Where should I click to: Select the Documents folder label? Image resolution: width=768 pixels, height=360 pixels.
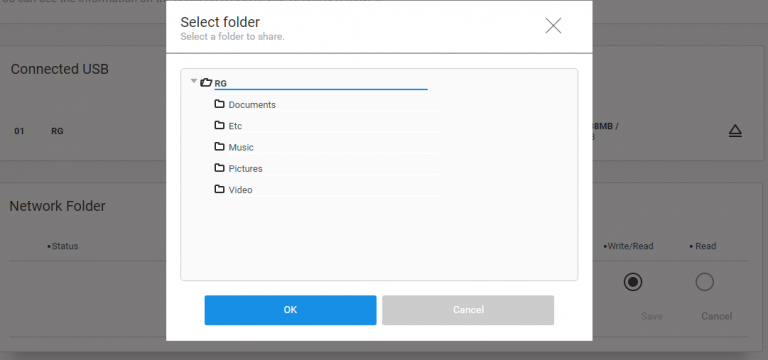pos(252,105)
